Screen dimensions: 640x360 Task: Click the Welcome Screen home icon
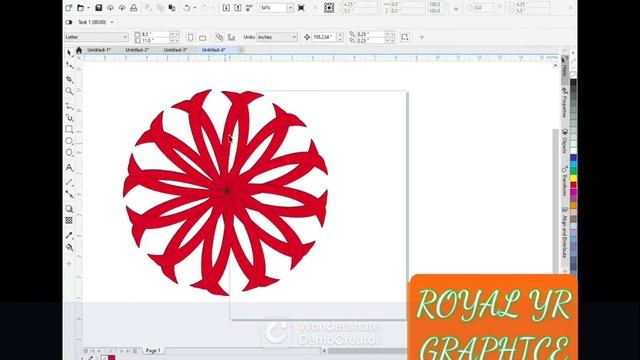point(79,50)
